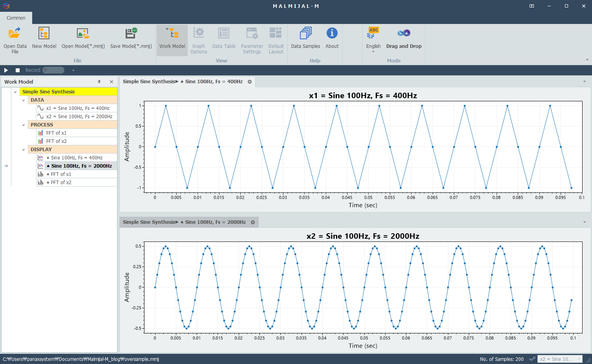Screen dimensions: 592x364
Task: Collapse the PROCESS tree section
Action: pos(24,125)
